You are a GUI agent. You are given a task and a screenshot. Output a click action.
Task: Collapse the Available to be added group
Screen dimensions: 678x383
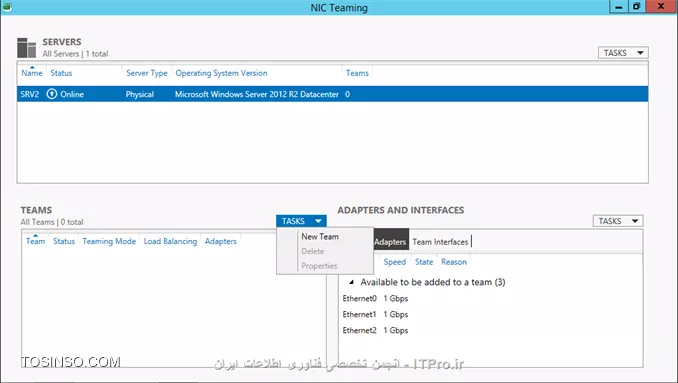coord(352,282)
